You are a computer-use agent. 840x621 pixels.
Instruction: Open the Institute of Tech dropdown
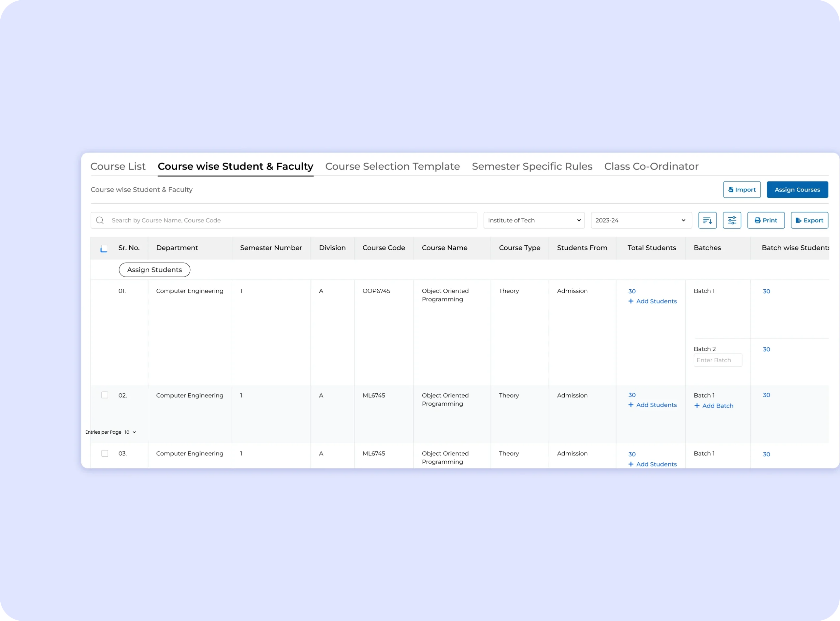pyautogui.click(x=534, y=220)
